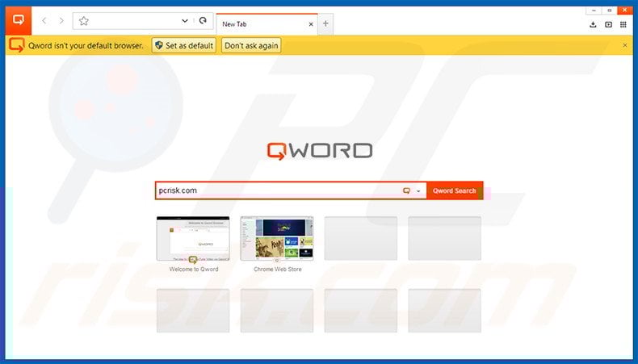Expand the address bar history dropdown
Screen dimensions: 638x364
click(x=185, y=21)
